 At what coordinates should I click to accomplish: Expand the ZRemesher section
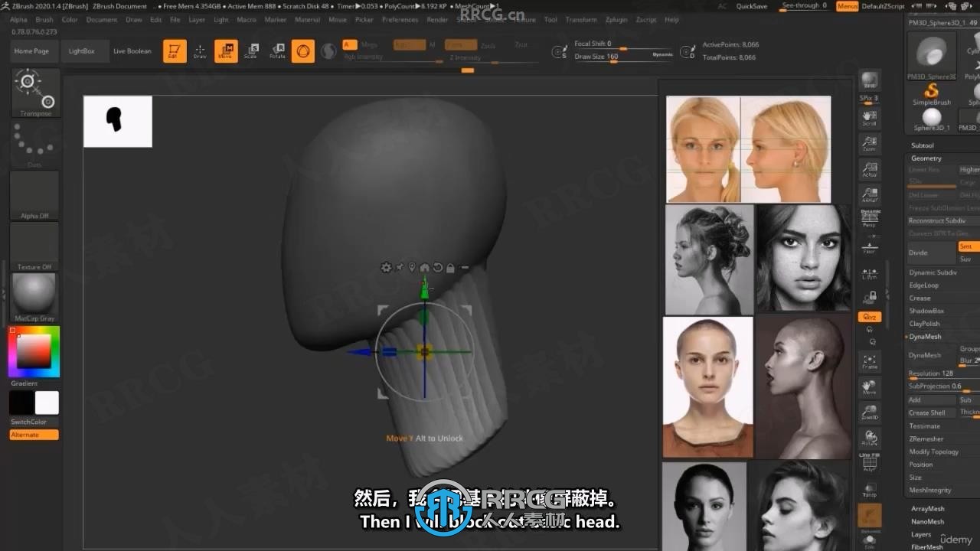point(926,439)
